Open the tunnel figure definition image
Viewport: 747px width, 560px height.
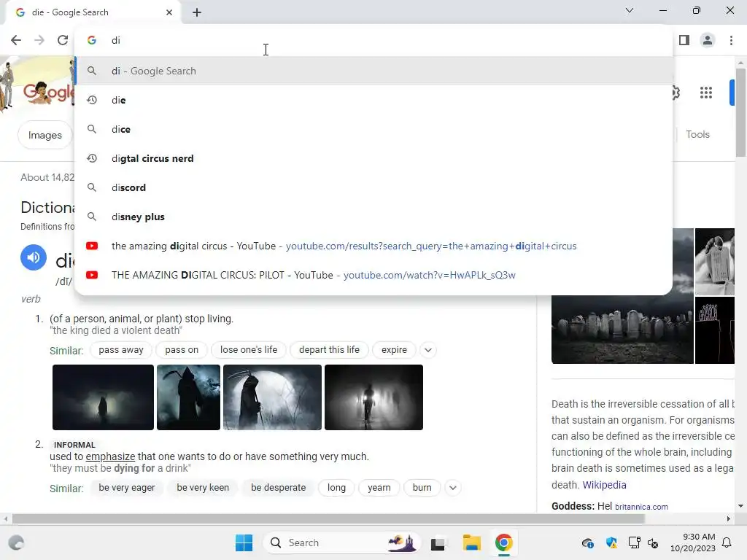pos(373,397)
